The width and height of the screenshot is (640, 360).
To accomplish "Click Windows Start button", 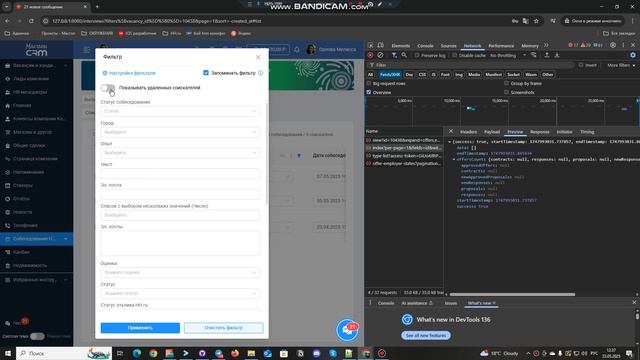I will [x=7, y=353].
